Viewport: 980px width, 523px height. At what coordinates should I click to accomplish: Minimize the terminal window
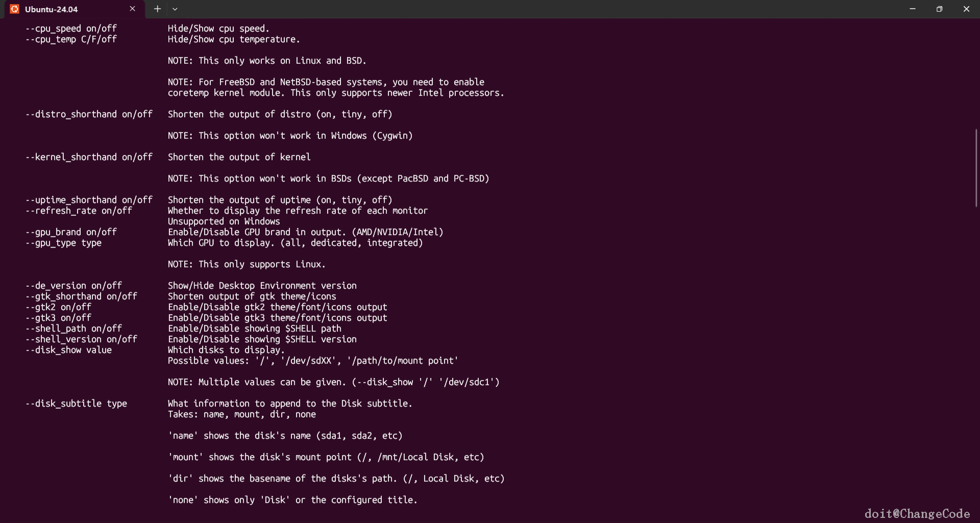(912, 9)
